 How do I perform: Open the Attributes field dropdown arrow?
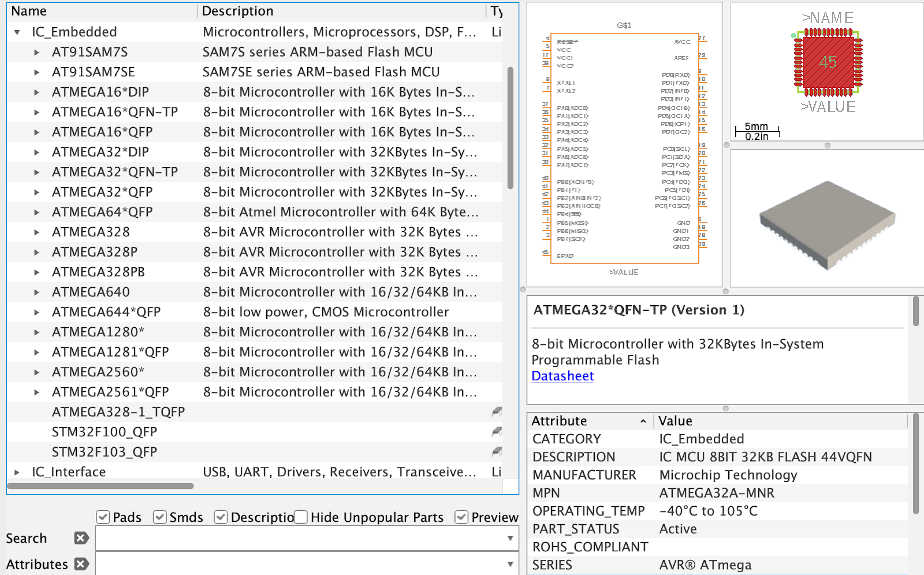click(x=510, y=564)
